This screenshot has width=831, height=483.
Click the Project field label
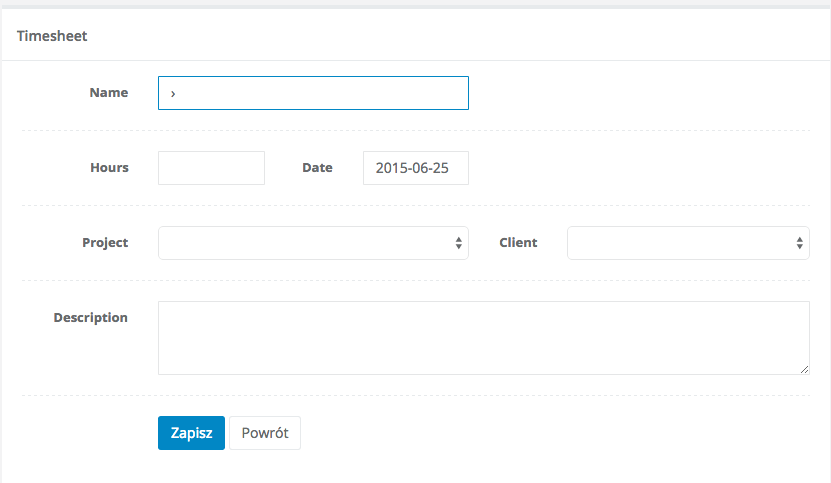(105, 243)
